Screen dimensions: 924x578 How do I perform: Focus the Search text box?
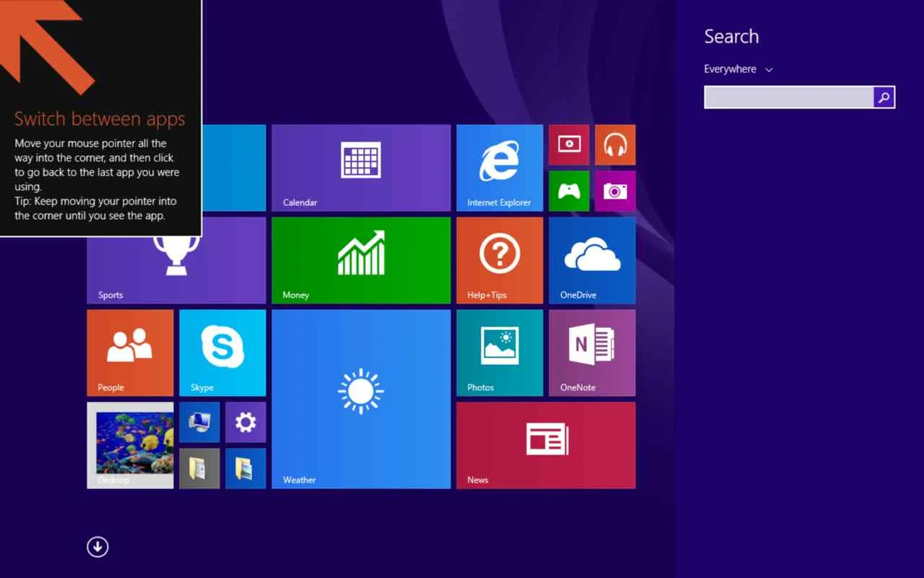pos(789,97)
